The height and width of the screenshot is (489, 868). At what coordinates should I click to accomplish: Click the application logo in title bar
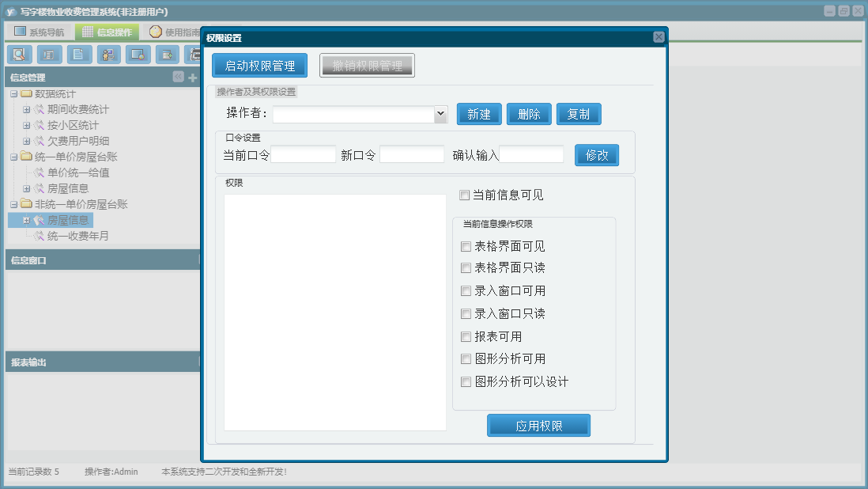click(10, 12)
